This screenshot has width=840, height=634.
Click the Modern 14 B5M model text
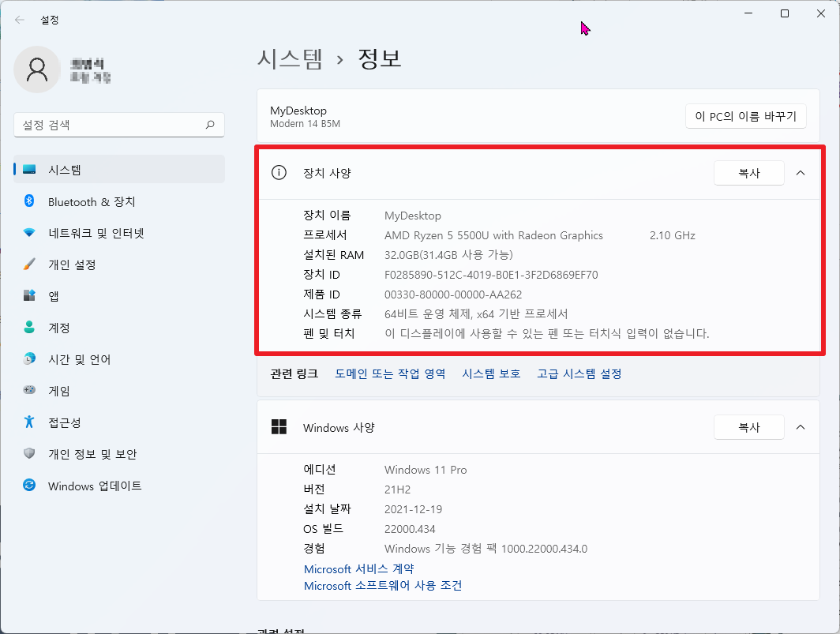click(305, 124)
